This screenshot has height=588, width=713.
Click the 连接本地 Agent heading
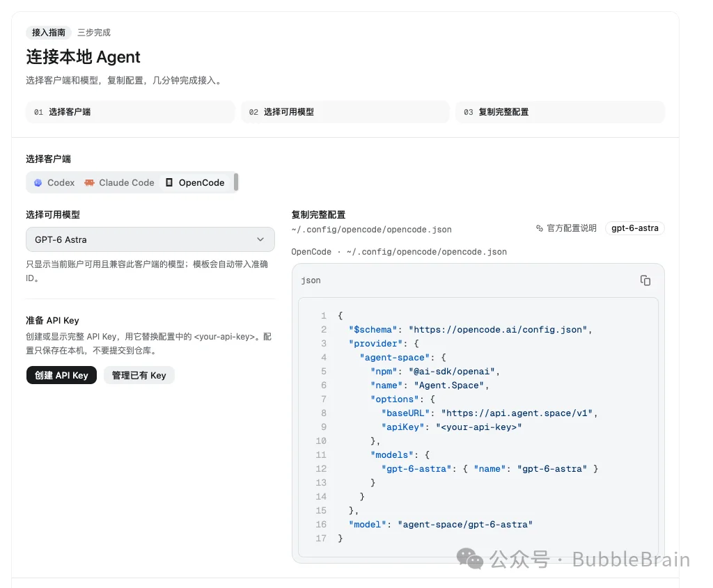pyautogui.click(x=84, y=57)
